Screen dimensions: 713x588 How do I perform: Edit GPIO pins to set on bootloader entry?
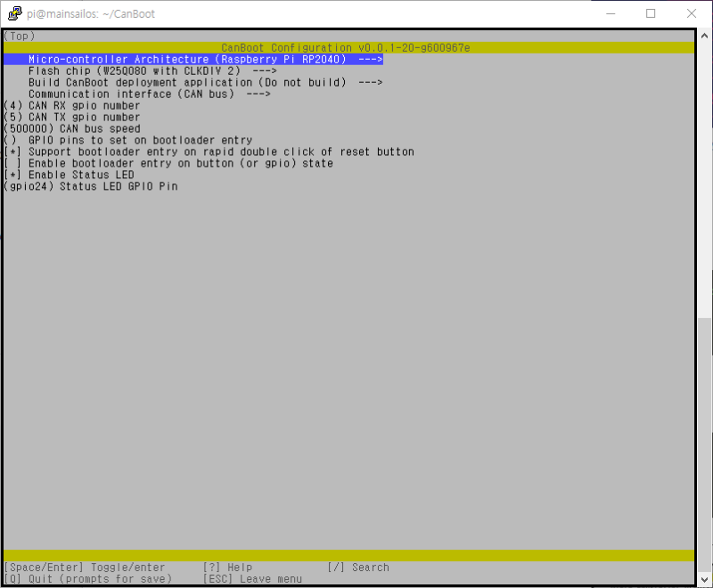pos(134,140)
